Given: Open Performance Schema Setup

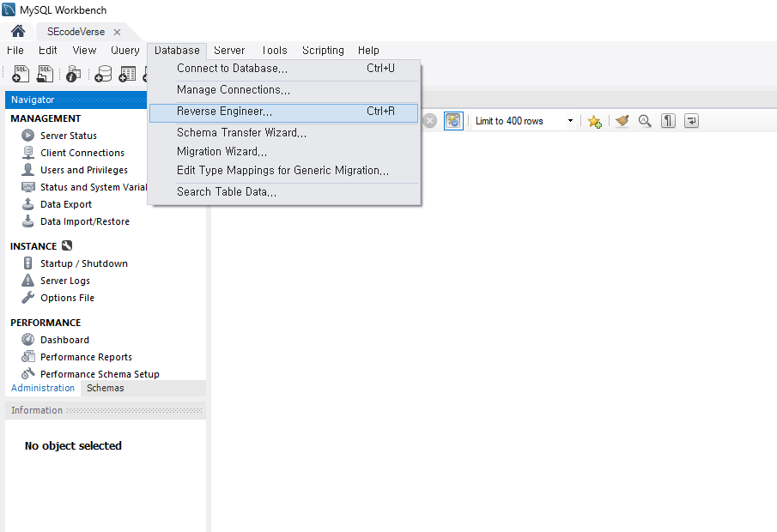Looking at the screenshot, I should (x=100, y=374).
